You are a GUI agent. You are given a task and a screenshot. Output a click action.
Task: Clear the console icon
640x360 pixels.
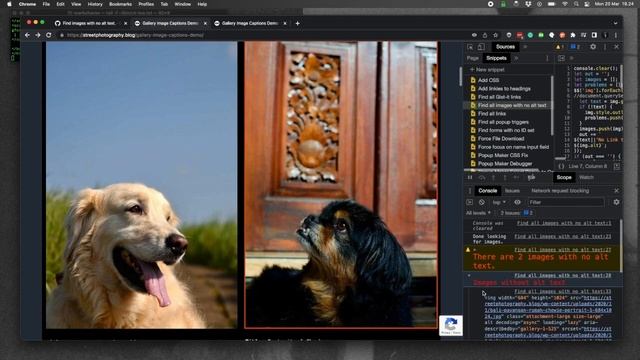[x=482, y=202]
